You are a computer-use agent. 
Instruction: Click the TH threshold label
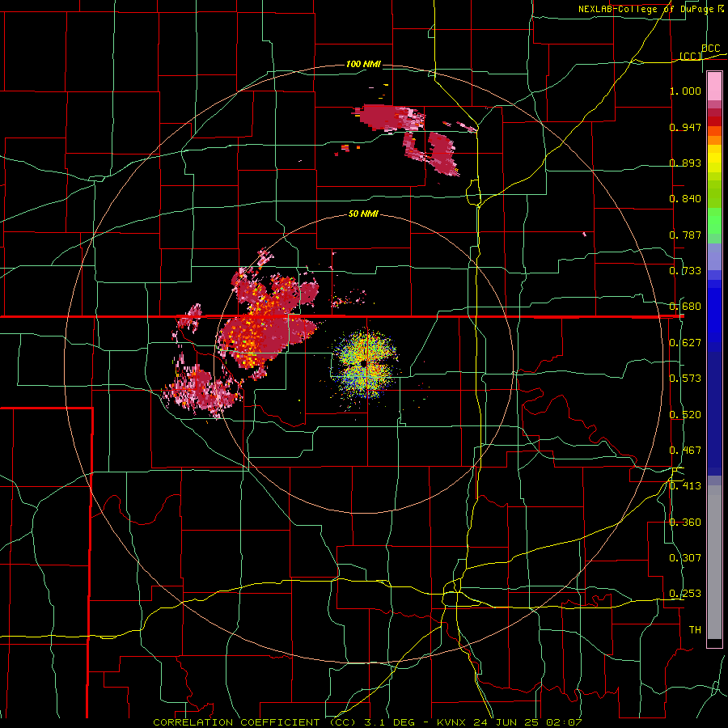(695, 630)
